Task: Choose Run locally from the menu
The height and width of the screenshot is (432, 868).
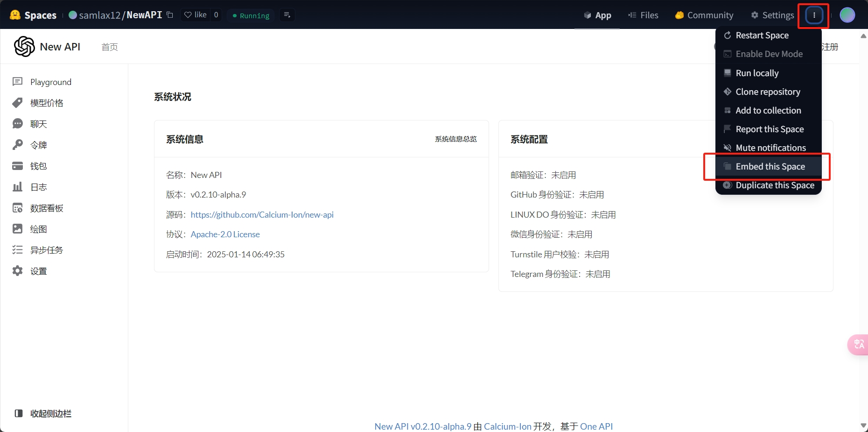Action: tap(769, 73)
